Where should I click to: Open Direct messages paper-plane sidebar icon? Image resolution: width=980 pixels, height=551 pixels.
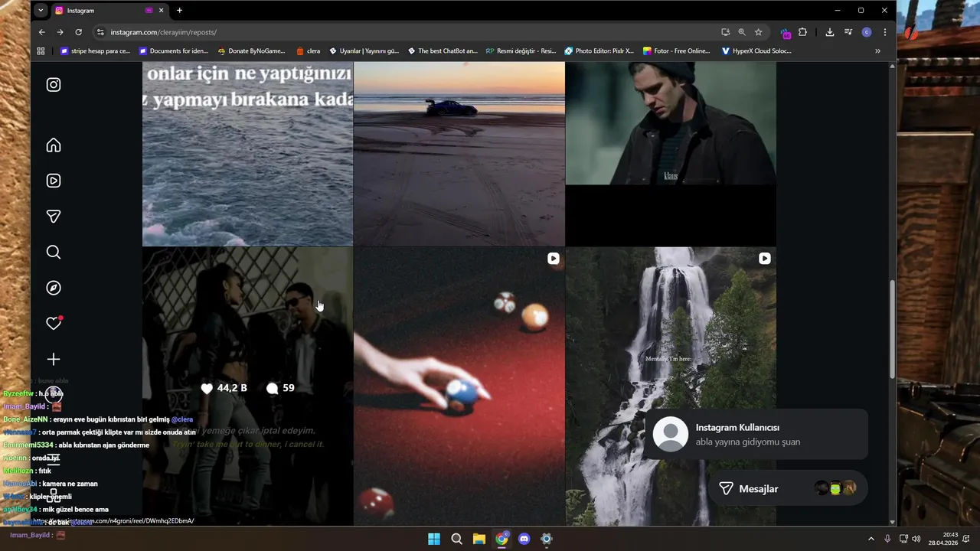(54, 217)
